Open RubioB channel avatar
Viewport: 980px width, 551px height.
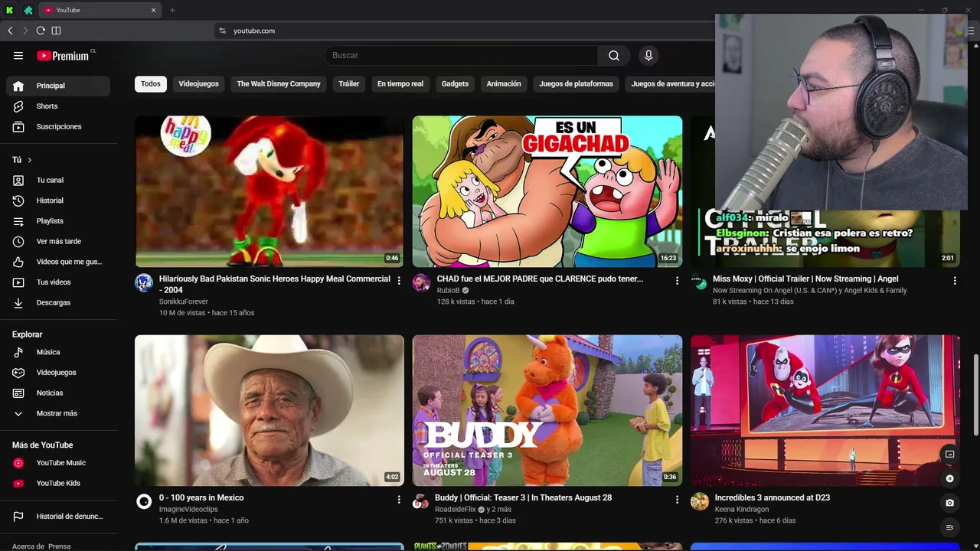click(421, 282)
